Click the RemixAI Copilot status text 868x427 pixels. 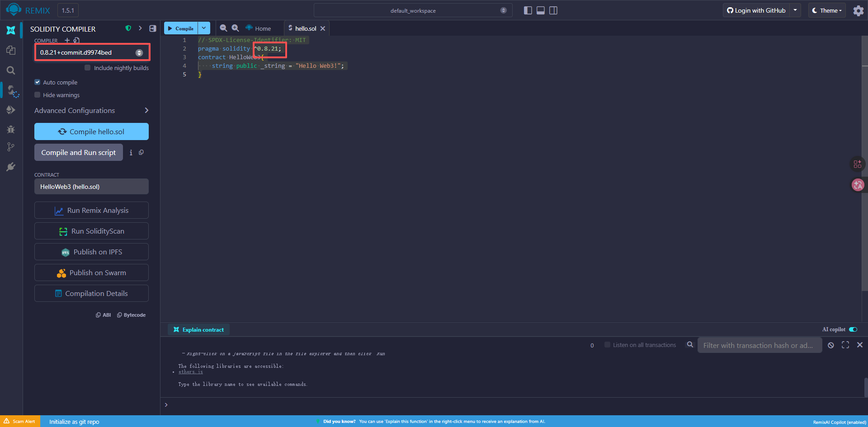pos(839,422)
